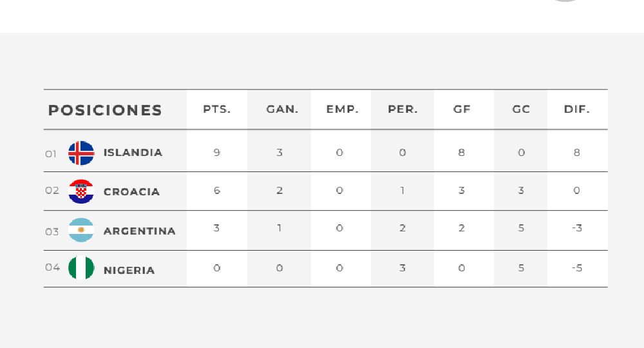The image size is (644, 348).
Task: Open the NIGERIA team entry
Action: (x=129, y=271)
